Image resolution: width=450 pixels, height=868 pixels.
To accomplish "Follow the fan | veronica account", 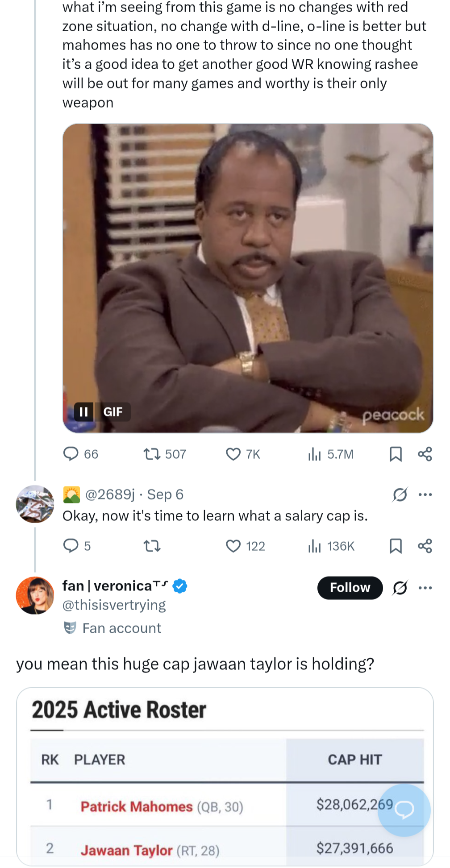I will click(350, 588).
